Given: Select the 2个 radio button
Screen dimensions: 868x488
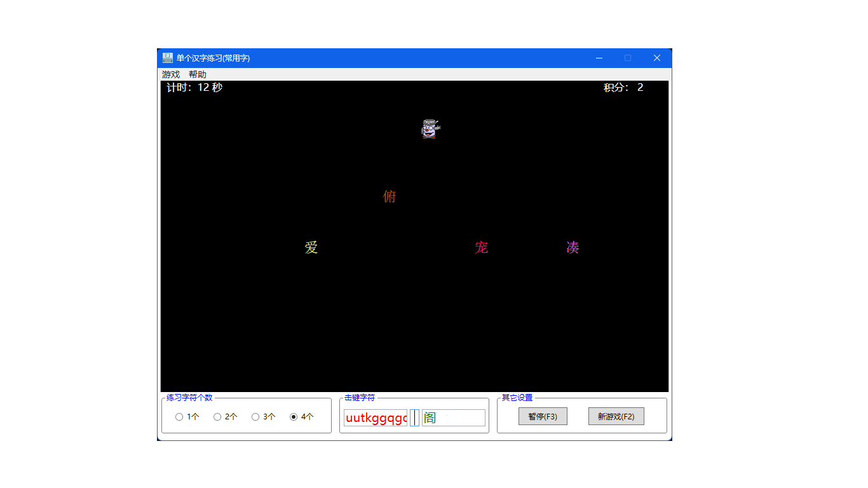Looking at the screenshot, I should [x=226, y=417].
